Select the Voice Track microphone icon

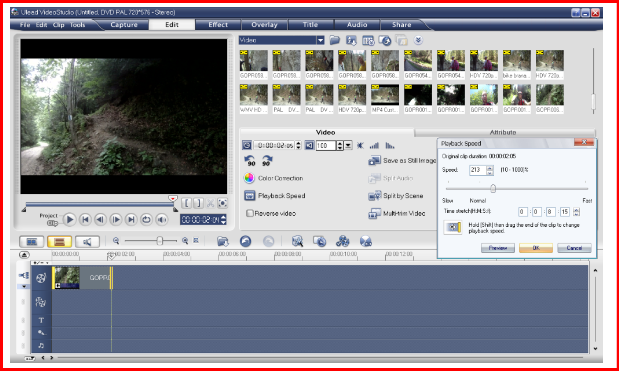(41, 333)
